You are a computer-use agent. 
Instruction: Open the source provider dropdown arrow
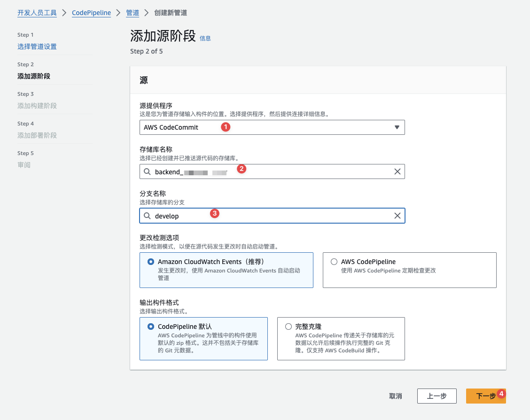point(397,127)
